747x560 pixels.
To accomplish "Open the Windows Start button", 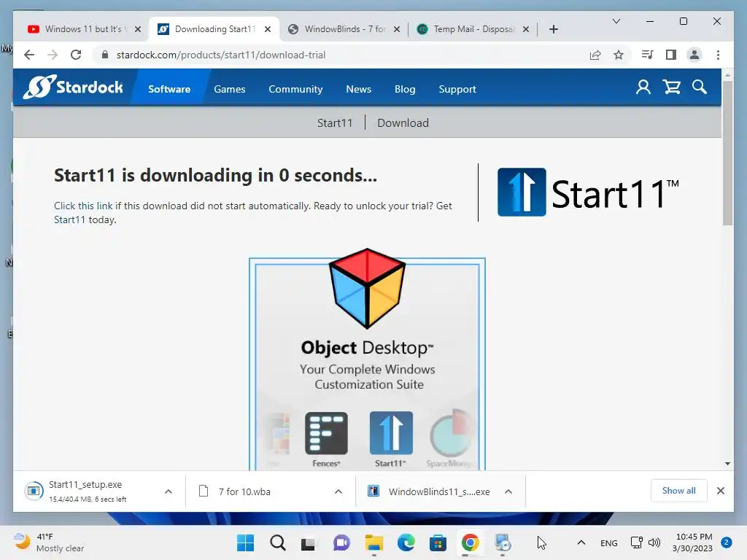I will point(246,542).
